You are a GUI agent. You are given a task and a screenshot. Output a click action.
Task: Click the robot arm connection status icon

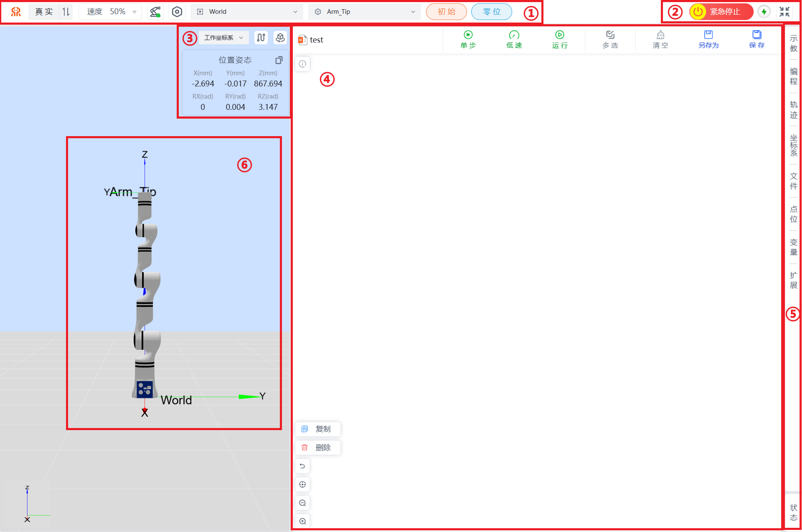point(155,12)
